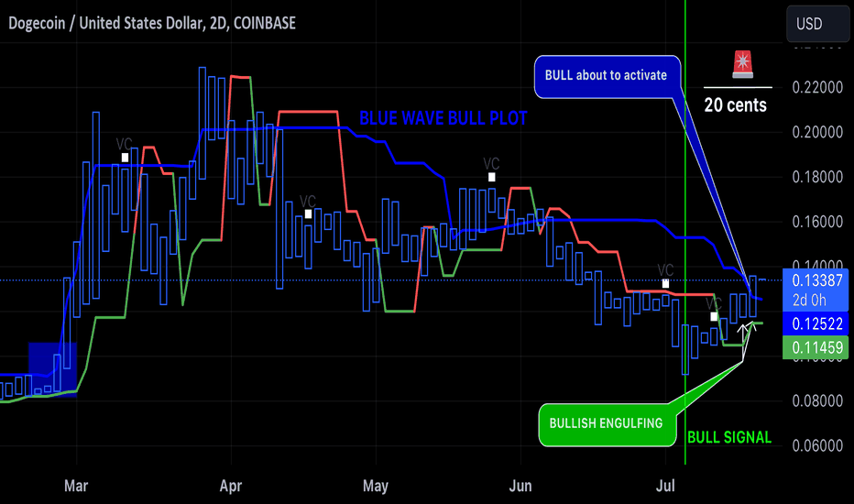Click the 0.18000 price axis label

point(817,177)
